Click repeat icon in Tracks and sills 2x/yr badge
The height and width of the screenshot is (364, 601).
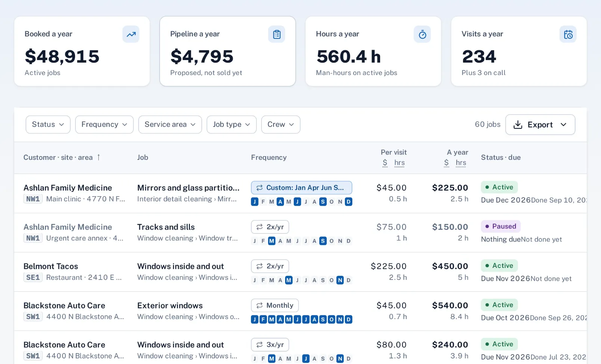tap(260, 227)
